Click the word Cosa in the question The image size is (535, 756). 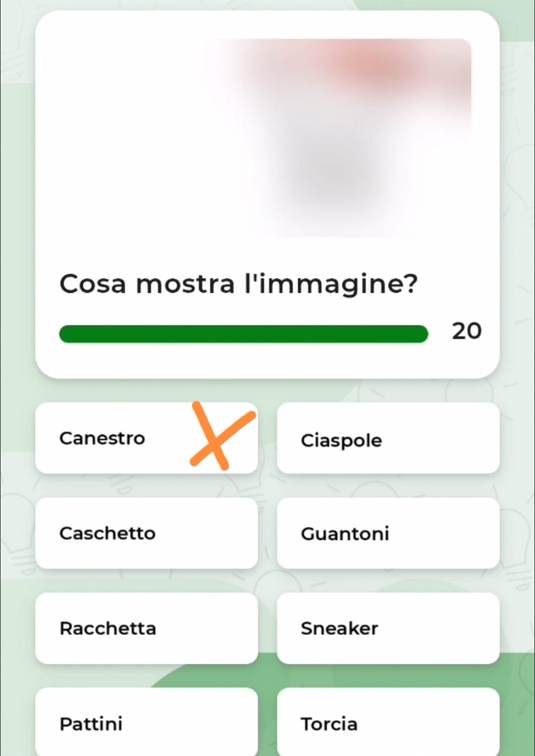[93, 284]
